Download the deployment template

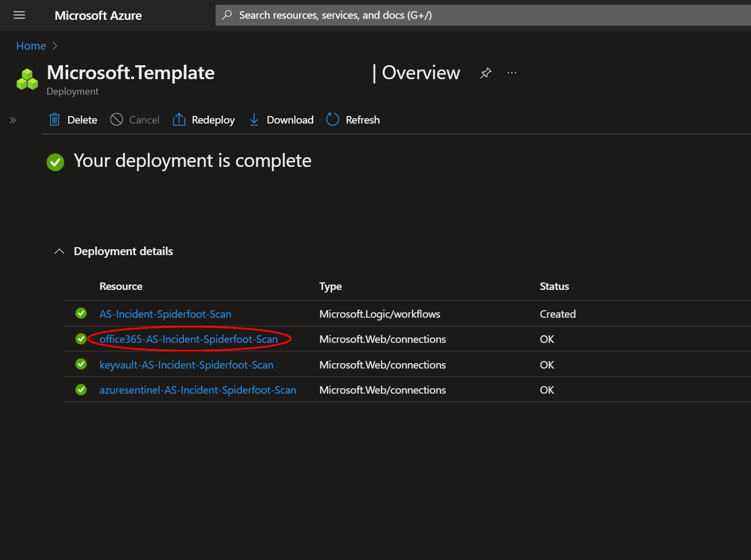281,120
